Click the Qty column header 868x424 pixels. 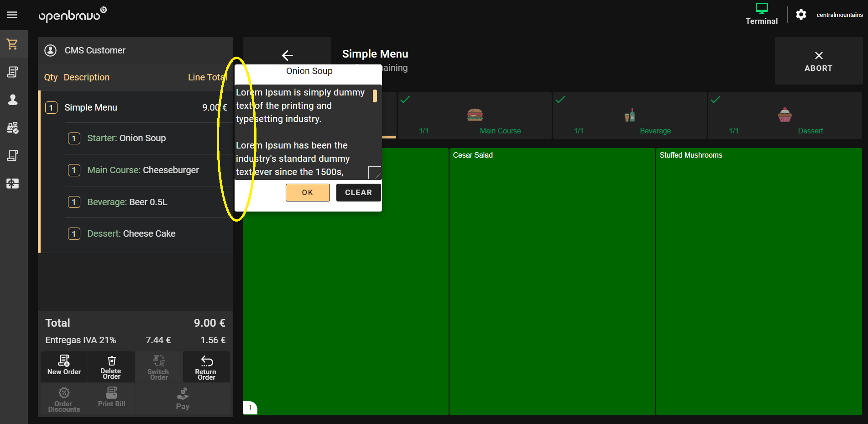51,77
